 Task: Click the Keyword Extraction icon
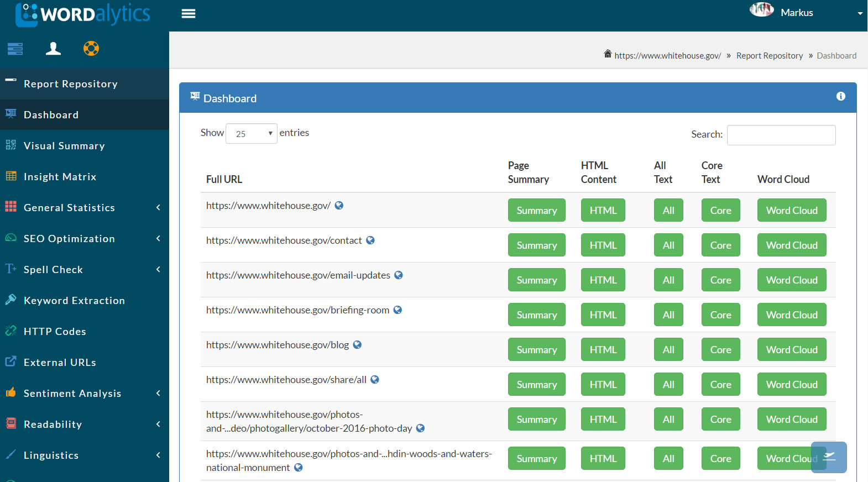click(x=11, y=299)
